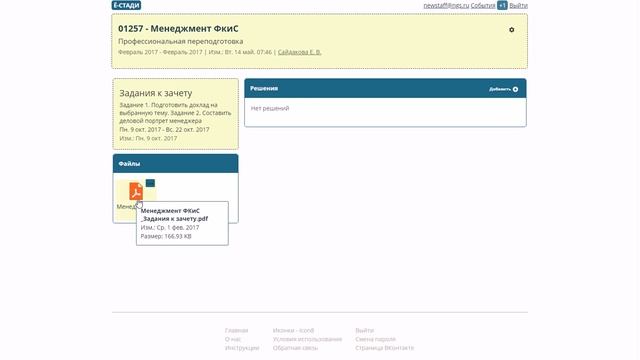Viewport: 640px width, 360px height.
Task: Click the plus icon in Решения header
Action: tap(516, 89)
